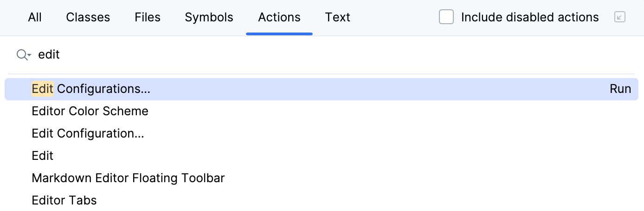The width and height of the screenshot is (644, 211).
Task: Click the Run group label on selected row
Action: pyautogui.click(x=620, y=89)
